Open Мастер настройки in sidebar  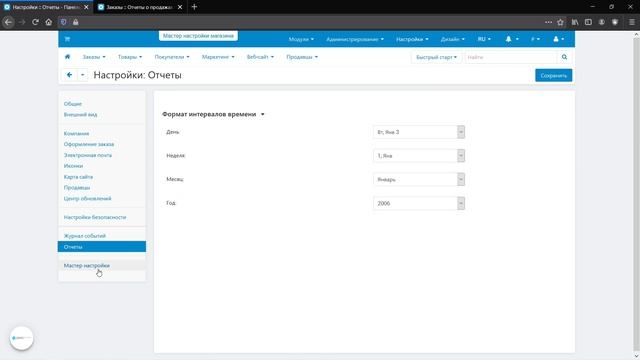87,265
